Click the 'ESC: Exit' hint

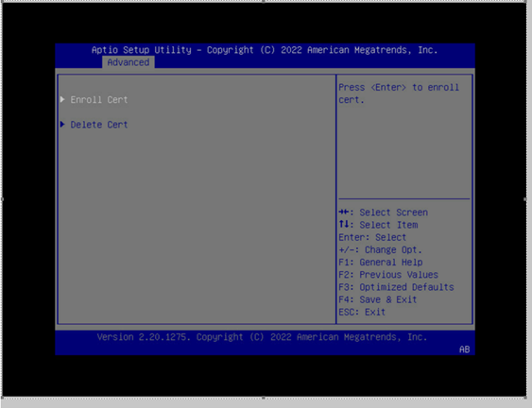tap(362, 312)
